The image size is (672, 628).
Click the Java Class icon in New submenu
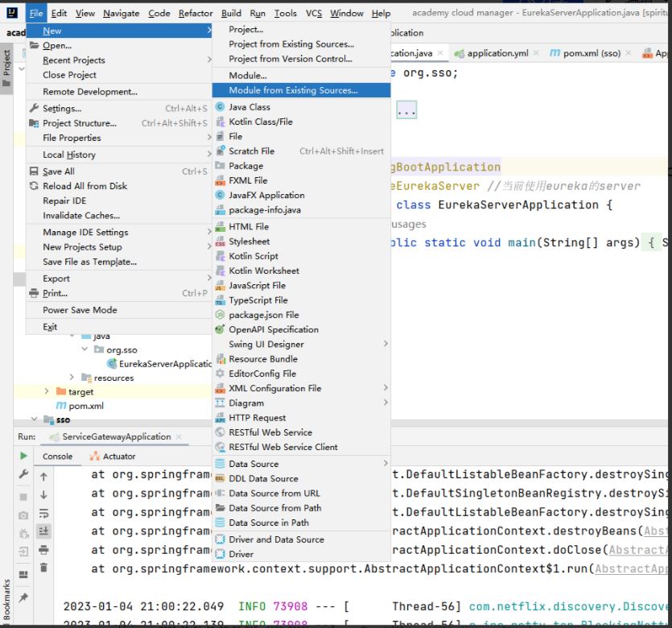click(x=220, y=107)
